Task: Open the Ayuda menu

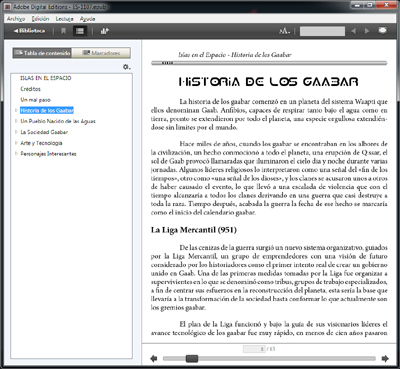Action: (x=87, y=19)
